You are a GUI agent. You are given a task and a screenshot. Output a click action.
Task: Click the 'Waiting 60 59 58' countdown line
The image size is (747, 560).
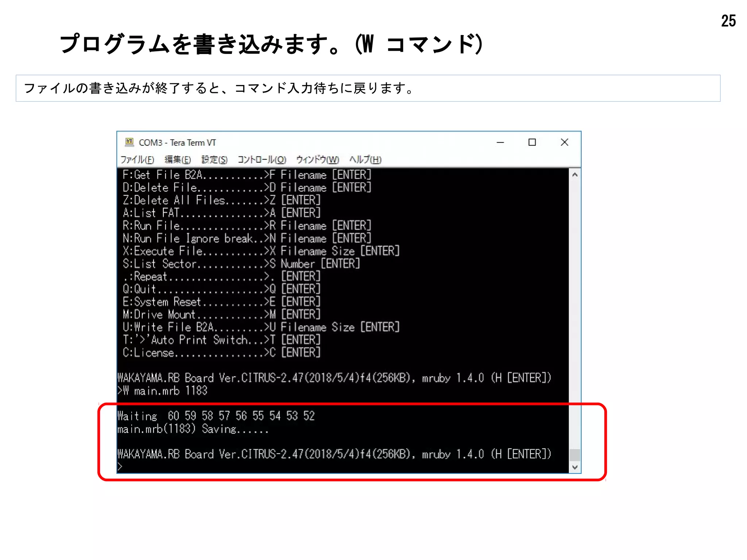[216, 416]
